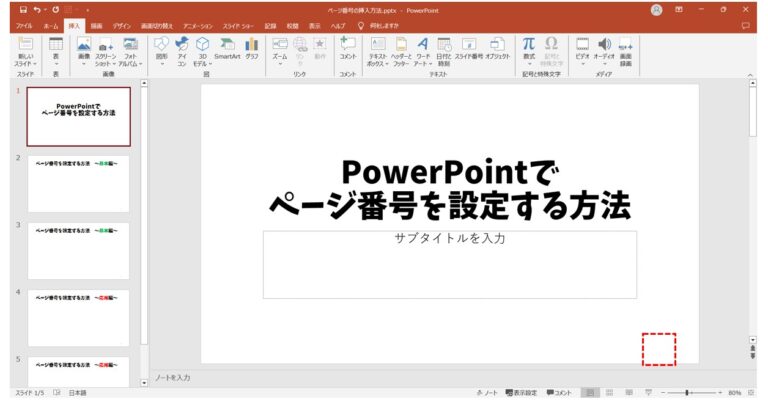The image size is (768, 402).
Task: Insert Audio (オーディオ)
Action: pyautogui.click(x=604, y=51)
